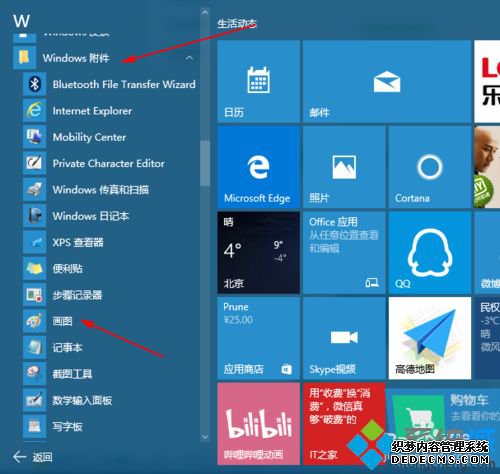This screenshot has height=474, width=500.
Task: Open the 照片 photos tile
Action: (x=344, y=167)
